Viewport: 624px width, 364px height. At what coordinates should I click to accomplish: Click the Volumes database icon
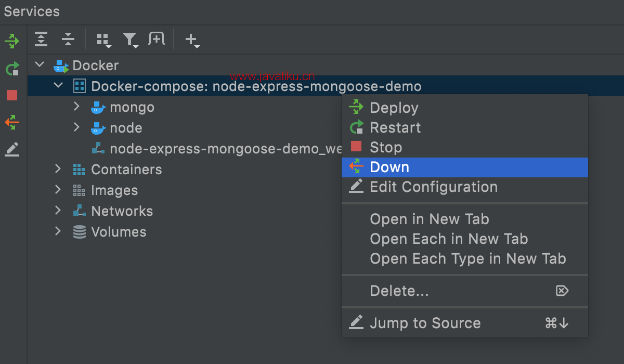[79, 232]
